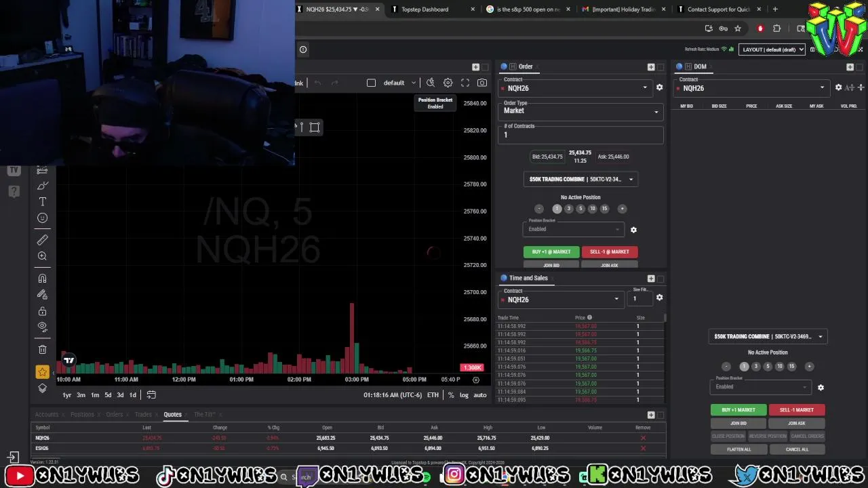Select quantity 10 in DOM panel
868x488 pixels.
tap(779, 366)
